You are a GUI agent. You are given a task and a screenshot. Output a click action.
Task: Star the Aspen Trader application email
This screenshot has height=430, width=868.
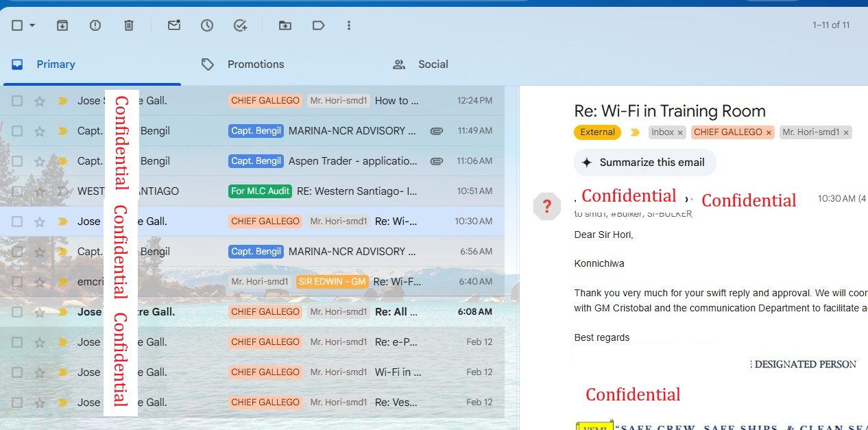coord(40,161)
